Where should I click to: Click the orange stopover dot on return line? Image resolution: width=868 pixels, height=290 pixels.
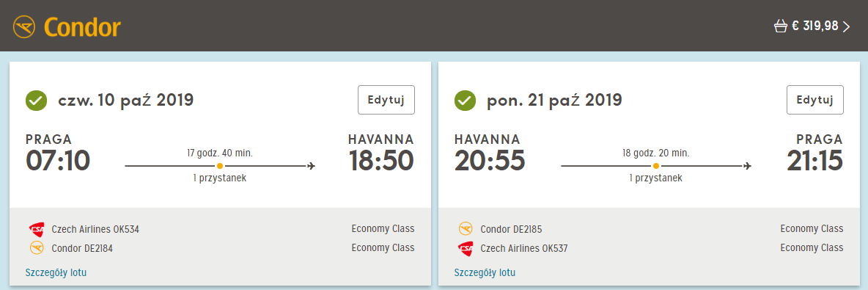tap(656, 166)
